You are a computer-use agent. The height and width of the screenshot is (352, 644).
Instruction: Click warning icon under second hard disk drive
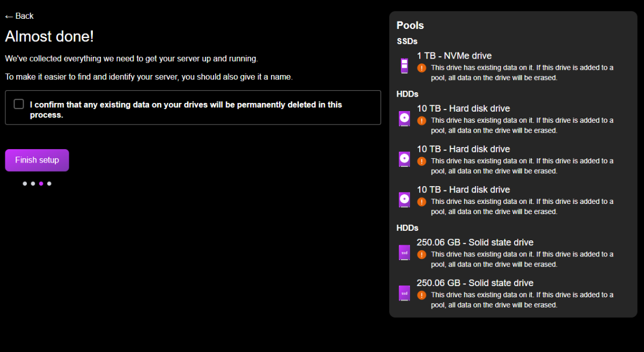[x=422, y=161]
